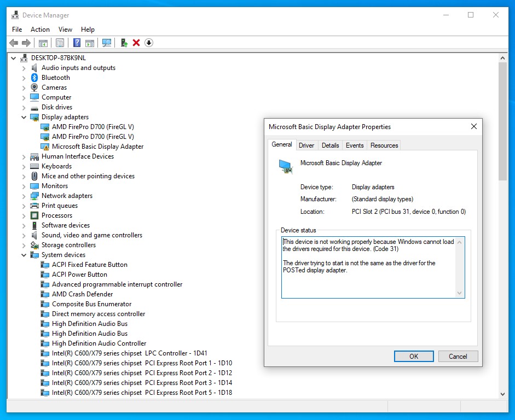Scan for hardware changes monitor icon
This screenshot has width=515, height=420.
coord(107,43)
